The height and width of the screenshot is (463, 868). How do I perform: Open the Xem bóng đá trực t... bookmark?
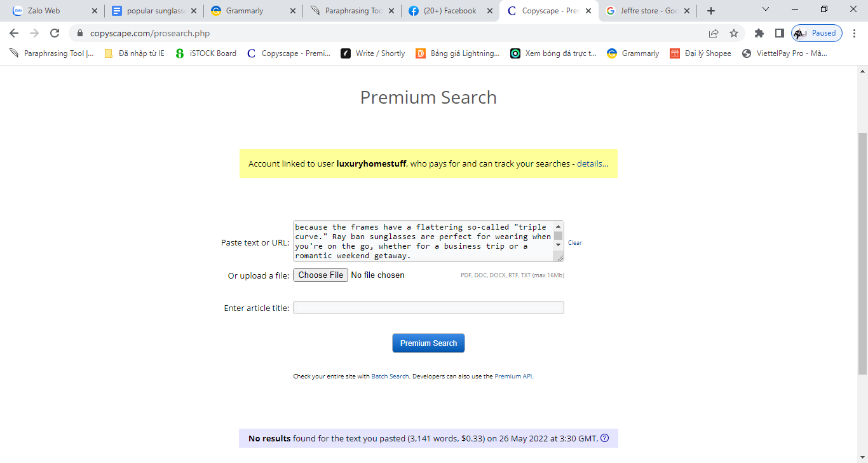(x=553, y=53)
